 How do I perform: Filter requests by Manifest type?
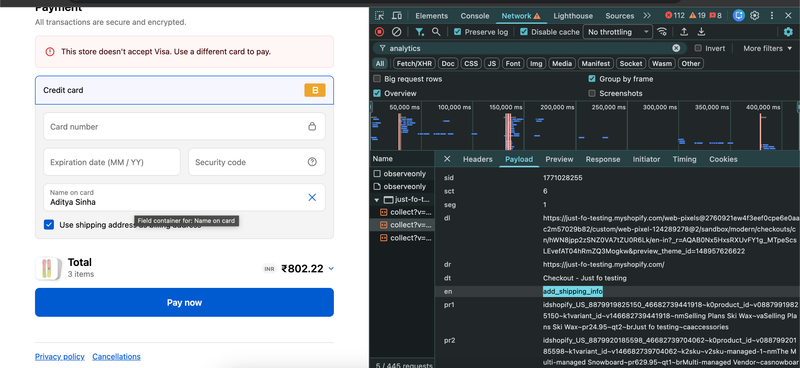click(x=596, y=63)
